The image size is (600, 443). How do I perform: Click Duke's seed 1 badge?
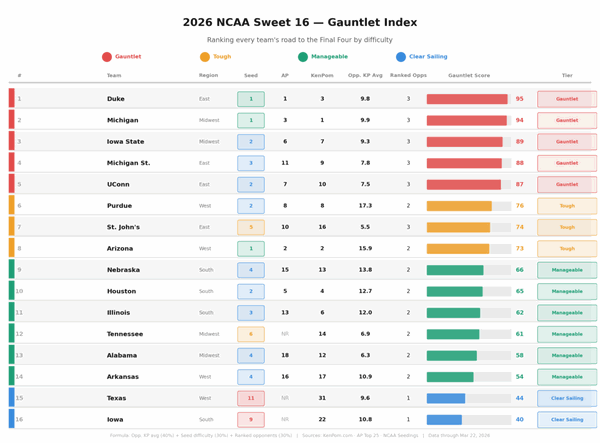[x=251, y=99]
